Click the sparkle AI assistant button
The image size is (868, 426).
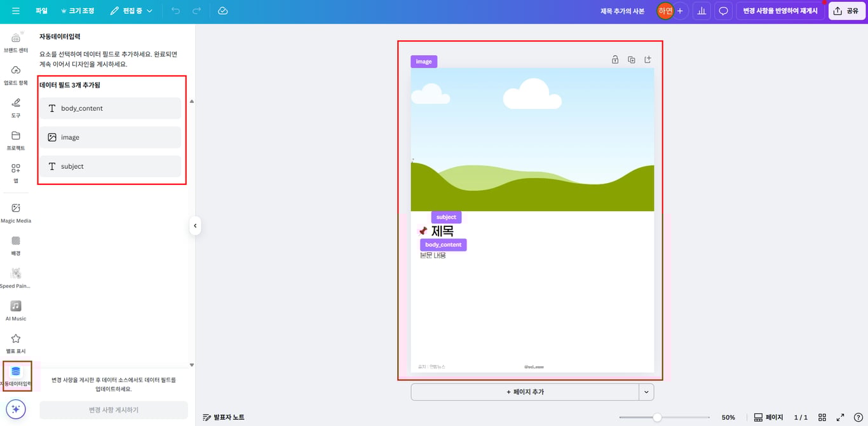click(x=16, y=409)
